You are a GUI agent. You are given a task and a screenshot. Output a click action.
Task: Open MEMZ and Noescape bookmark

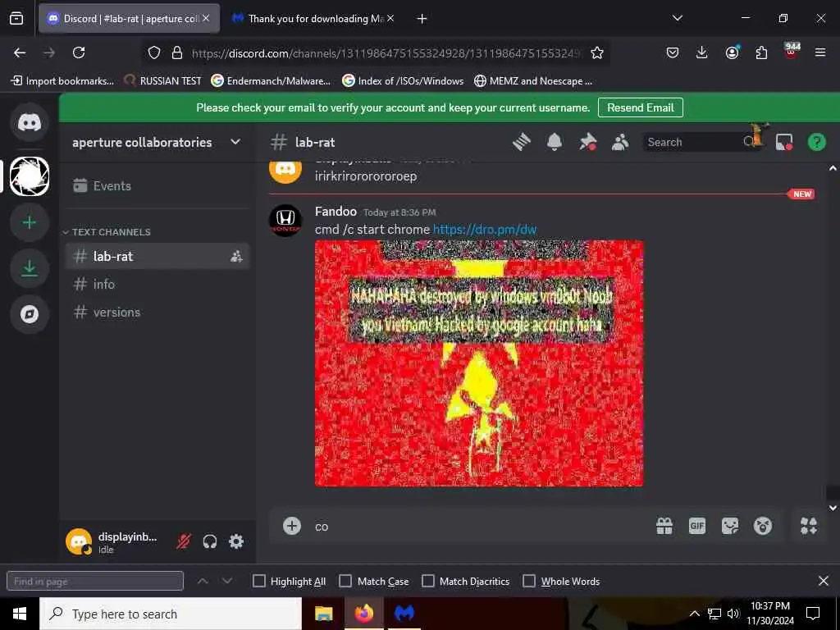tap(533, 81)
